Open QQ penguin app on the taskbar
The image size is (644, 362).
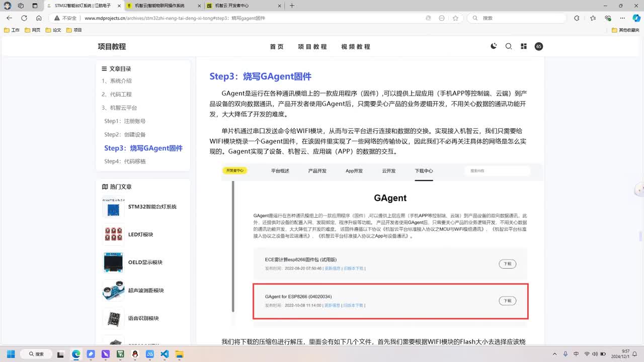[136, 354]
